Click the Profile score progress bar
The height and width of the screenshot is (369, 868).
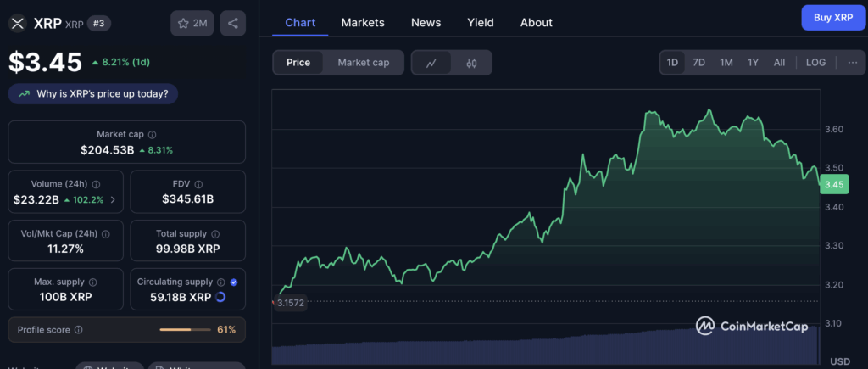[x=186, y=330]
